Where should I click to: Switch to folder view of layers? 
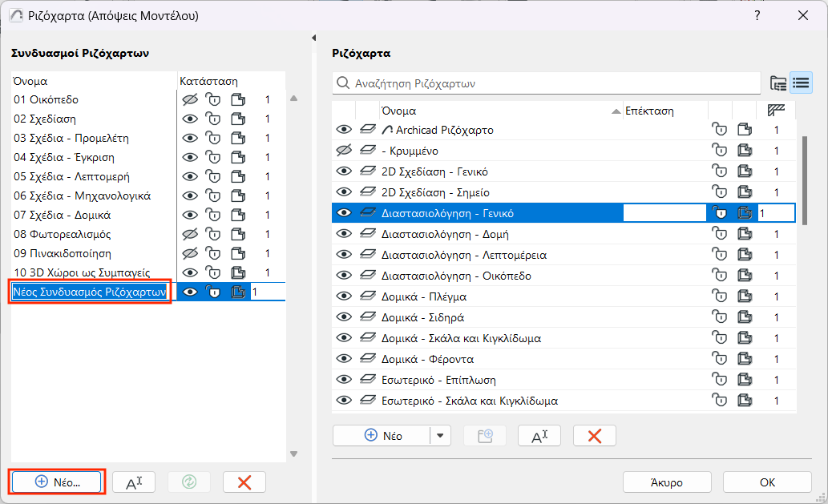778,83
